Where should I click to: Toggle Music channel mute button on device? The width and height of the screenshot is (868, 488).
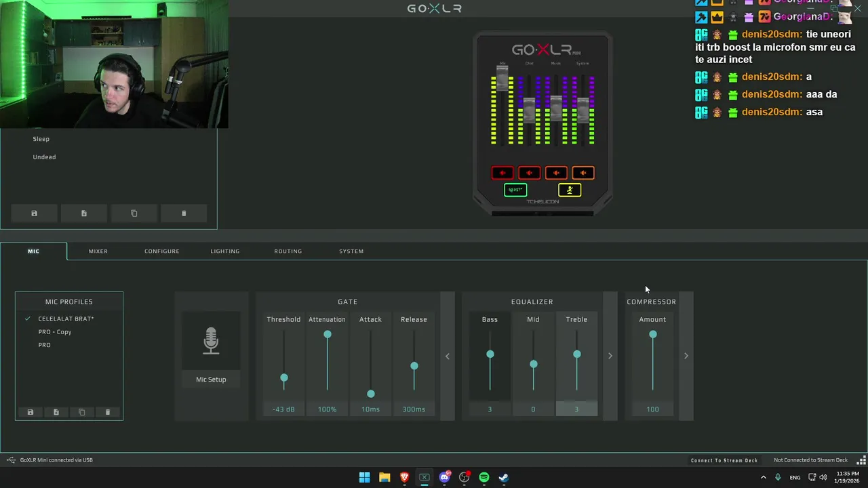[556, 173]
